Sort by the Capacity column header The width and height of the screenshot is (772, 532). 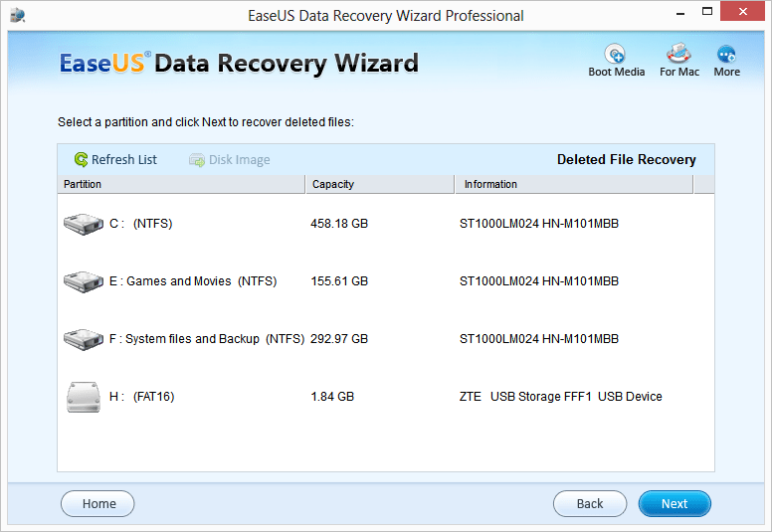click(380, 184)
